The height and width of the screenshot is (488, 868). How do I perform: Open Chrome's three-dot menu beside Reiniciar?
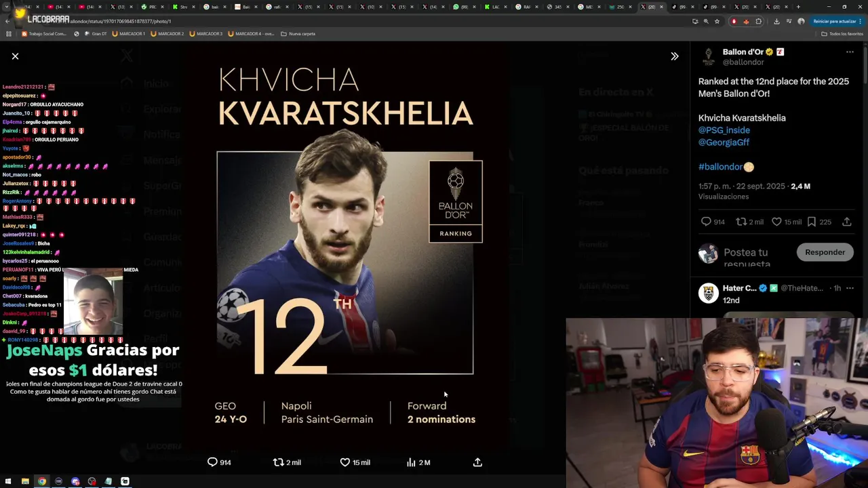(x=861, y=21)
